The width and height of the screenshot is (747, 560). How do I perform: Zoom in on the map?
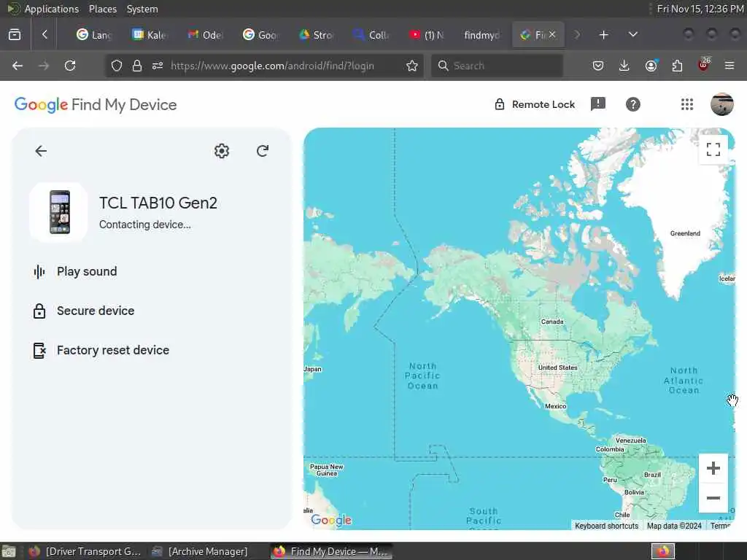713,469
